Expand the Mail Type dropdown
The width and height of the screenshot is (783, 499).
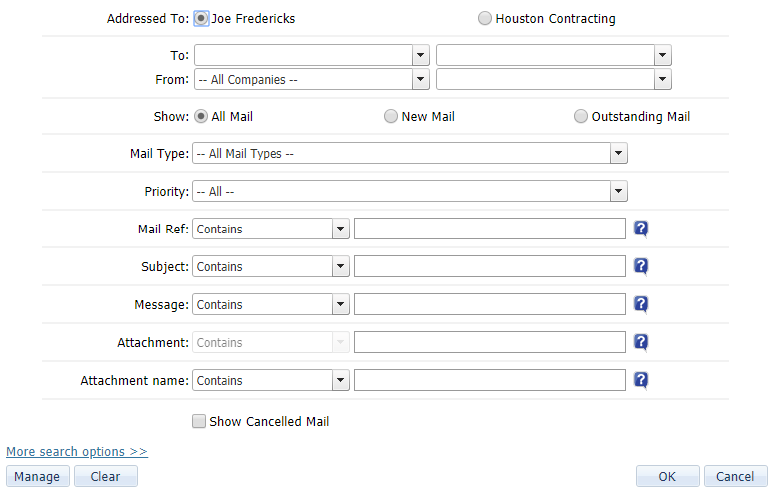tap(619, 154)
